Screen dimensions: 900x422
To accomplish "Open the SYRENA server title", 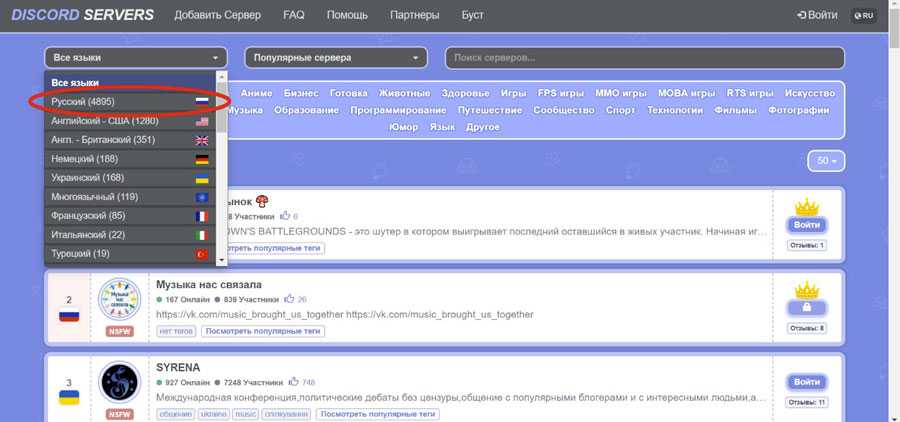I will [178, 367].
